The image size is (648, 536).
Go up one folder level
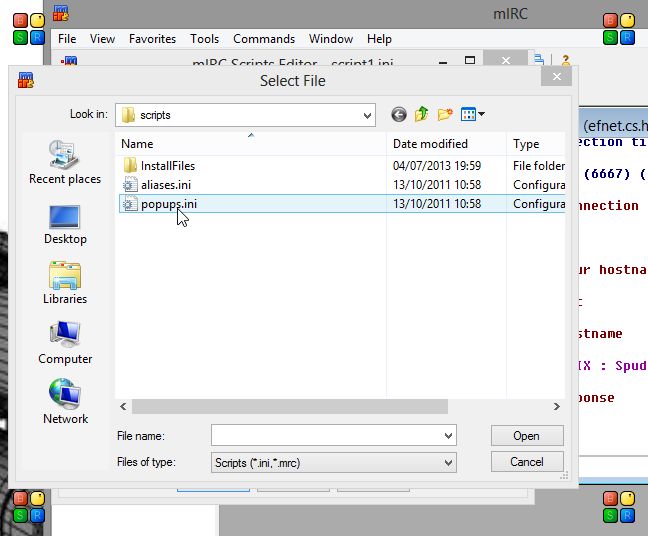(422, 115)
